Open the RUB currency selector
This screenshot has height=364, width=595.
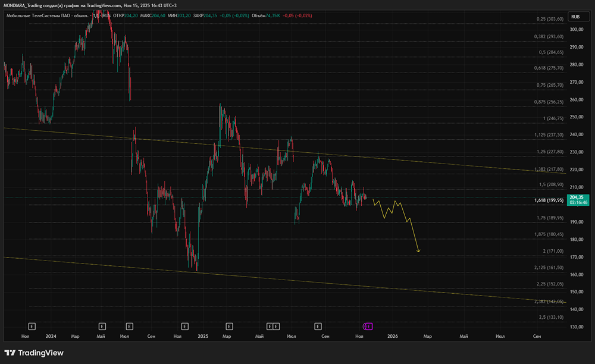575,17
